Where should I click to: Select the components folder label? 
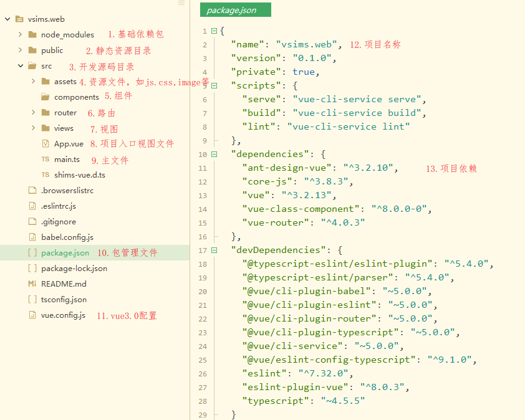[x=77, y=97]
